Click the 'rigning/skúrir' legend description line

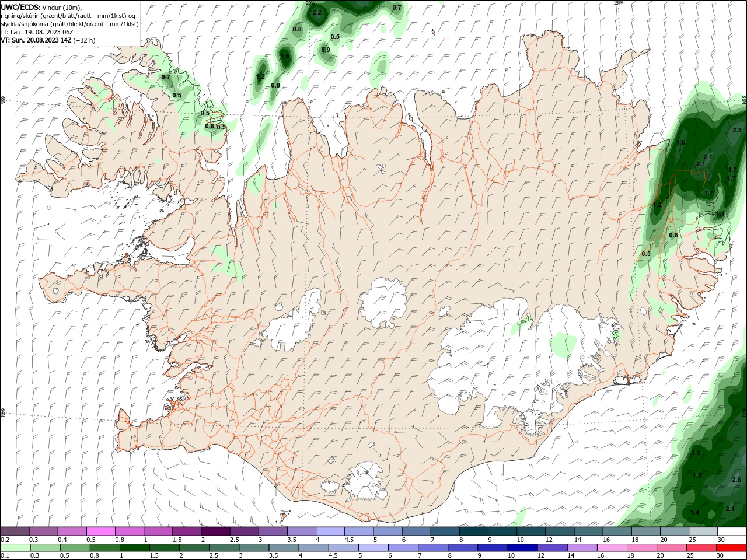[69, 16]
